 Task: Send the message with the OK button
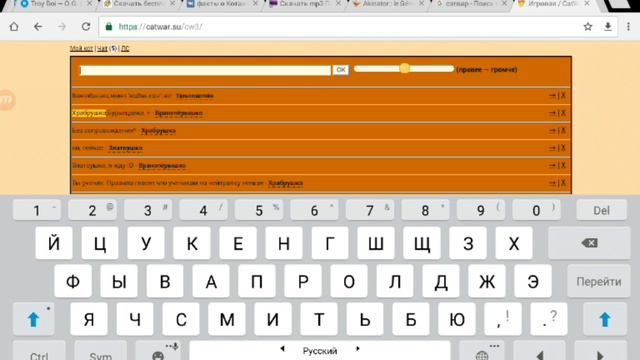click(340, 70)
